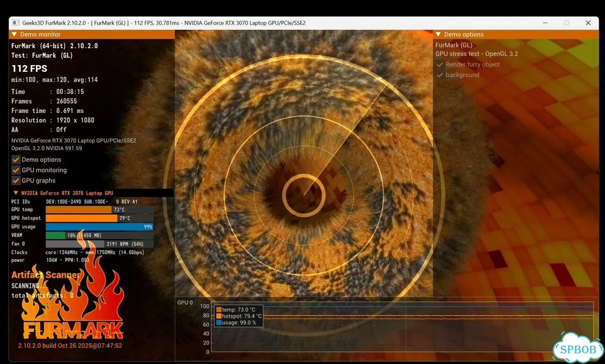The height and width of the screenshot is (364, 605).
Task: Click the FurMark app icon in title bar
Action: (x=16, y=23)
